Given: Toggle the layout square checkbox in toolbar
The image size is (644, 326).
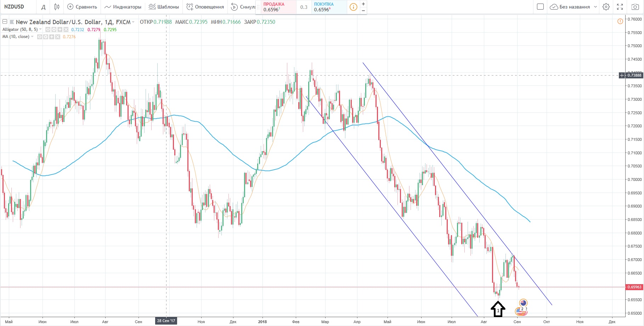Looking at the screenshot, I should pos(540,7).
